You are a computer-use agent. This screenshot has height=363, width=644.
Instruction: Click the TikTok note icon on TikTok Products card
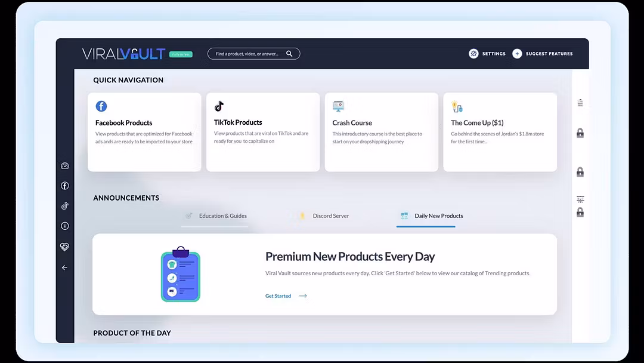click(219, 106)
